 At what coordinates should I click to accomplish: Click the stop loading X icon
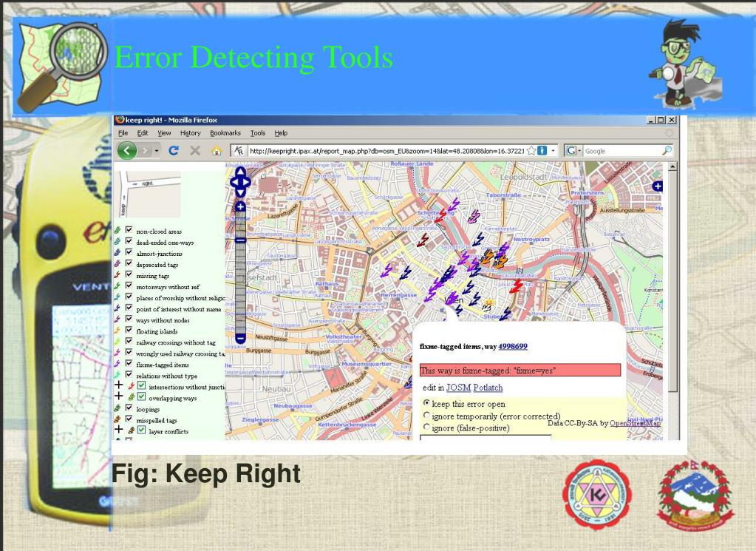195,151
